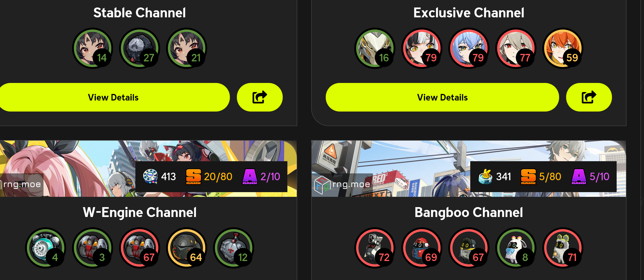Select the white Bangboo with pity 8
Image resolution: width=644 pixels, height=280 pixels.
click(x=516, y=248)
